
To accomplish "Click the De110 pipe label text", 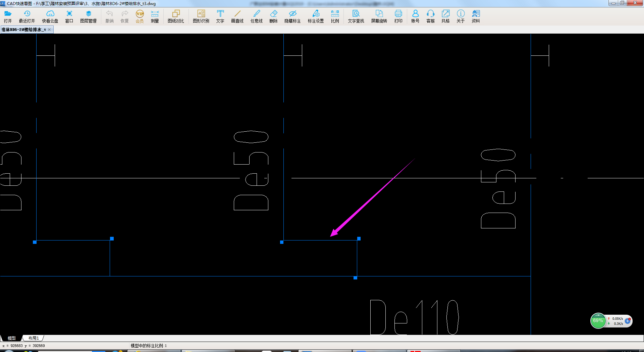I will pos(414,317).
